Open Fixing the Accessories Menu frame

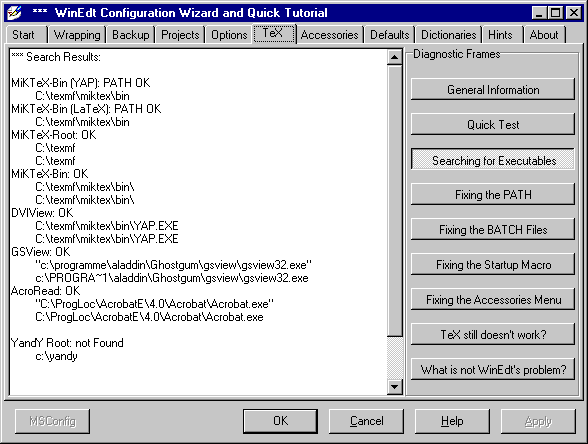pos(493,300)
